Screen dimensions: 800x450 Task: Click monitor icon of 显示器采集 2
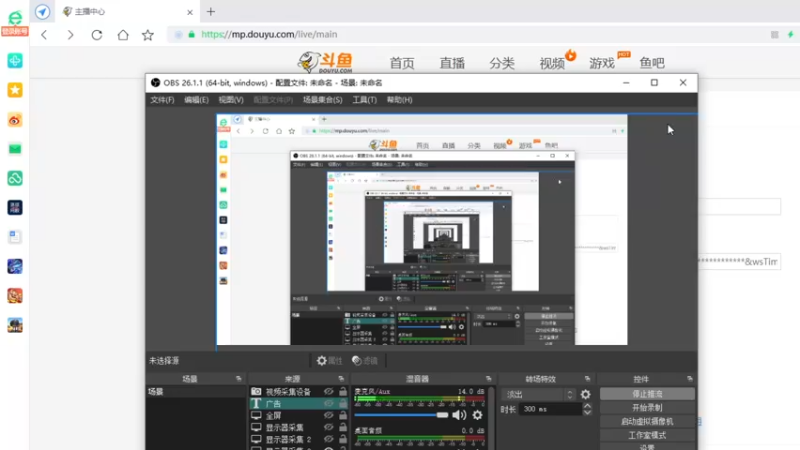pyautogui.click(x=256, y=439)
